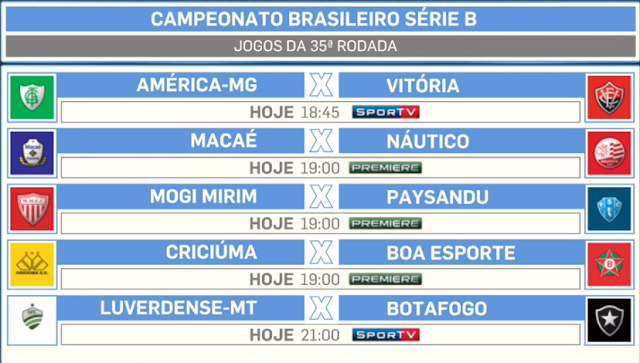Click the BOTAFOGO team name
The width and height of the screenshot is (640, 363).
[437, 309]
